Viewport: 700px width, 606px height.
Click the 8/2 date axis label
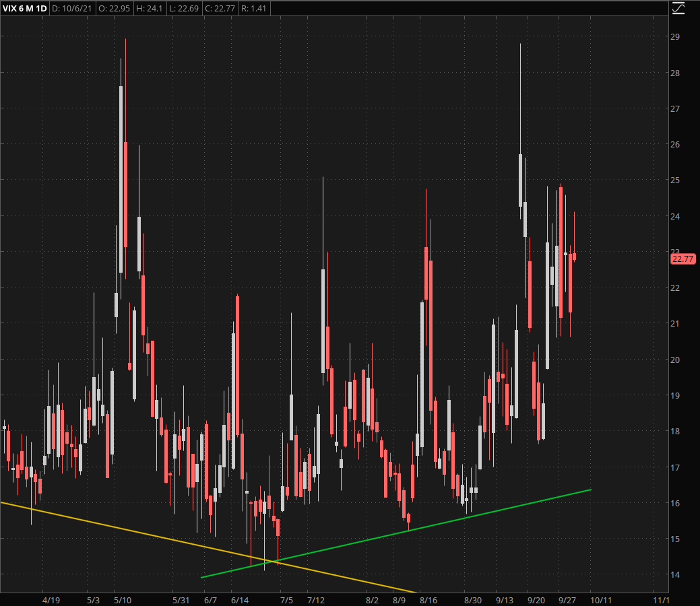point(372,600)
